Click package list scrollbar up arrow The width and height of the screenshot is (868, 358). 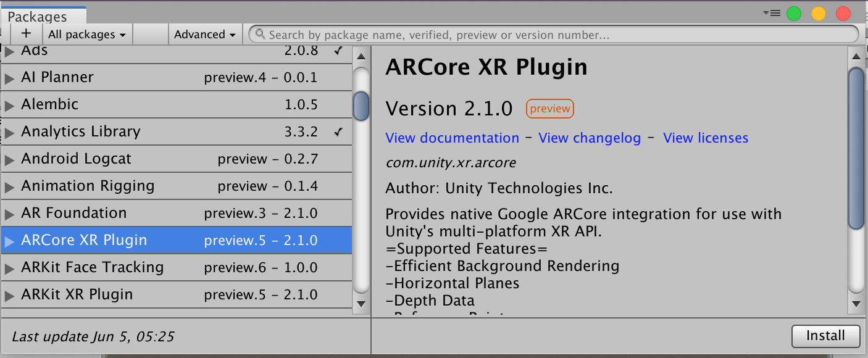click(361, 57)
